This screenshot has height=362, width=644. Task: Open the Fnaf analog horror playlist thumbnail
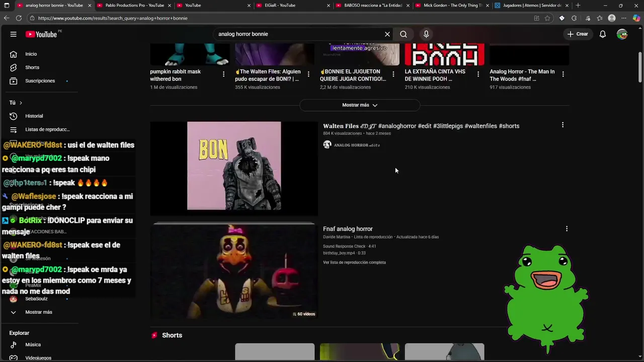(234, 271)
